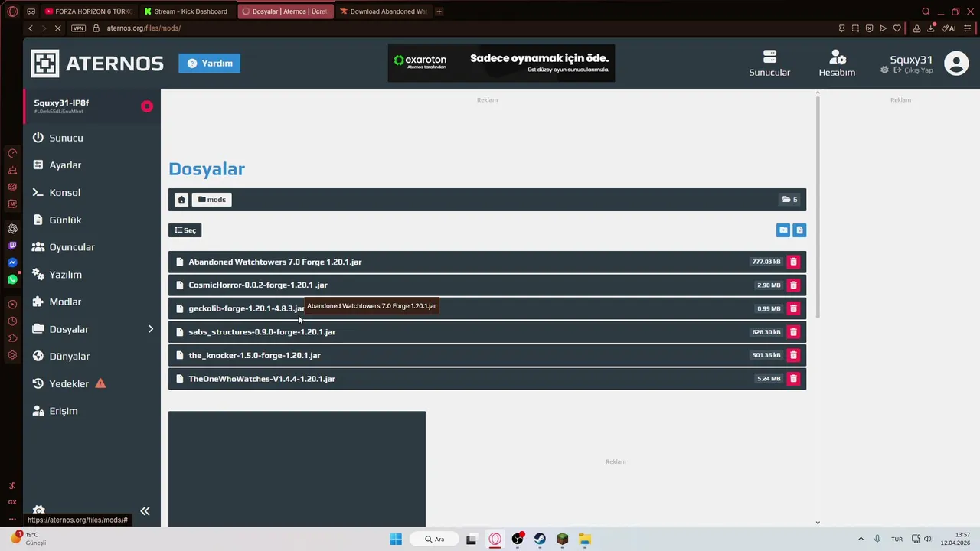The height and width of the screenshot is (551, 980).
Task: Open a new browser tab
Action: click(439, 11)
